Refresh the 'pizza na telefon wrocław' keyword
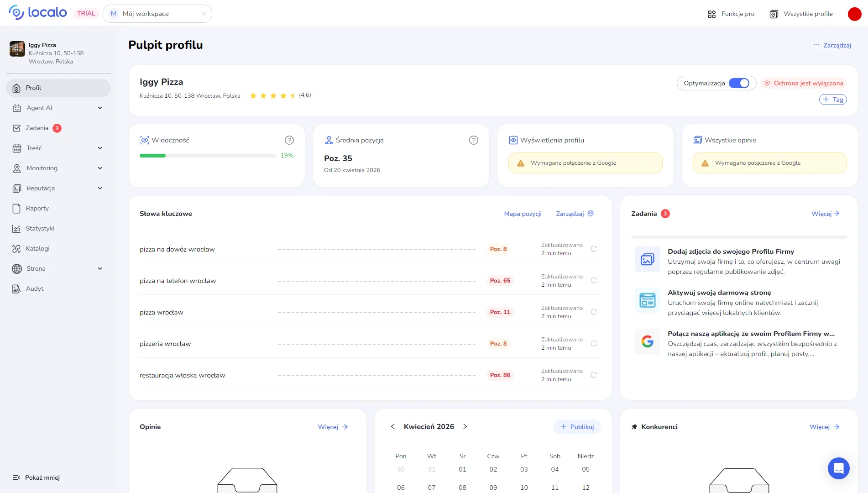 [594, 280]
